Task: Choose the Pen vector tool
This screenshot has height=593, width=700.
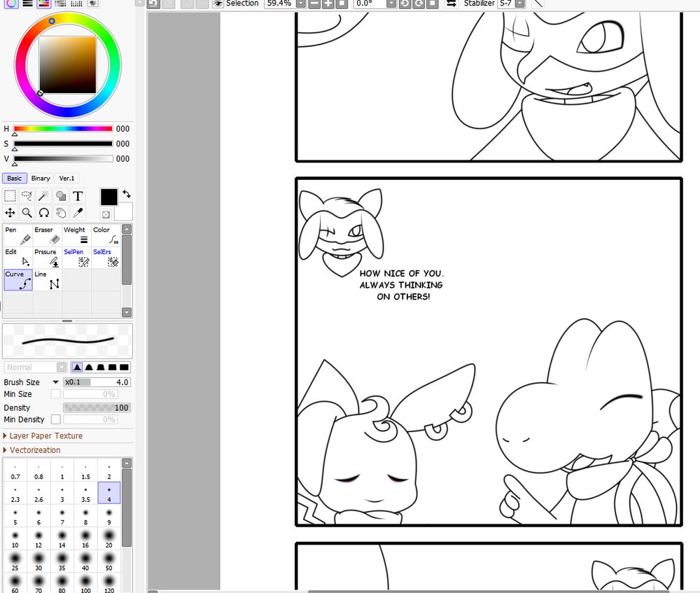Action: click(x=18, y=235)
